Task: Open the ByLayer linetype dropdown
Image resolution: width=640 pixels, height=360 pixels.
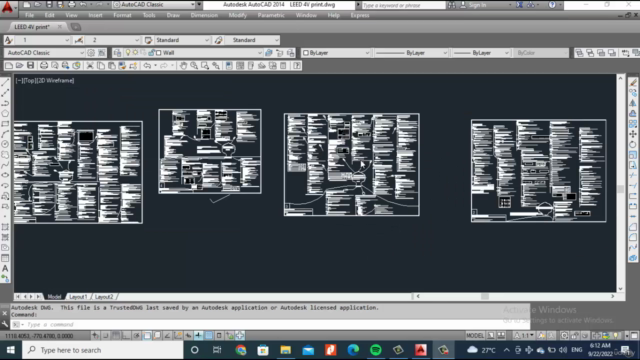Action: coord(411,53)
